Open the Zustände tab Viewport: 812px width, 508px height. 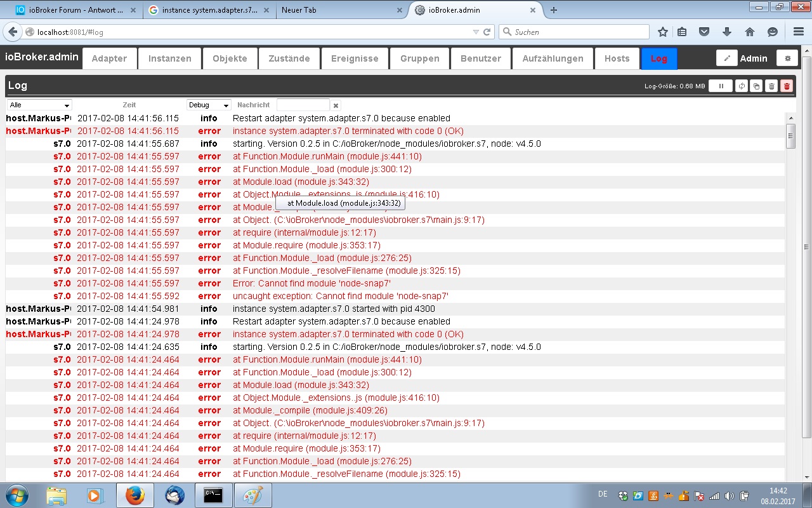click(289, 58)
